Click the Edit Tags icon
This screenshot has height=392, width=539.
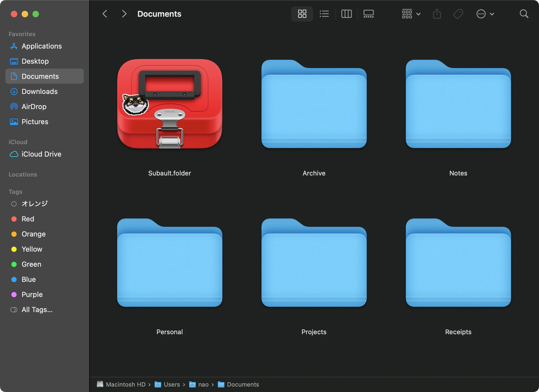pyautogui.click(x=458, y=14)
